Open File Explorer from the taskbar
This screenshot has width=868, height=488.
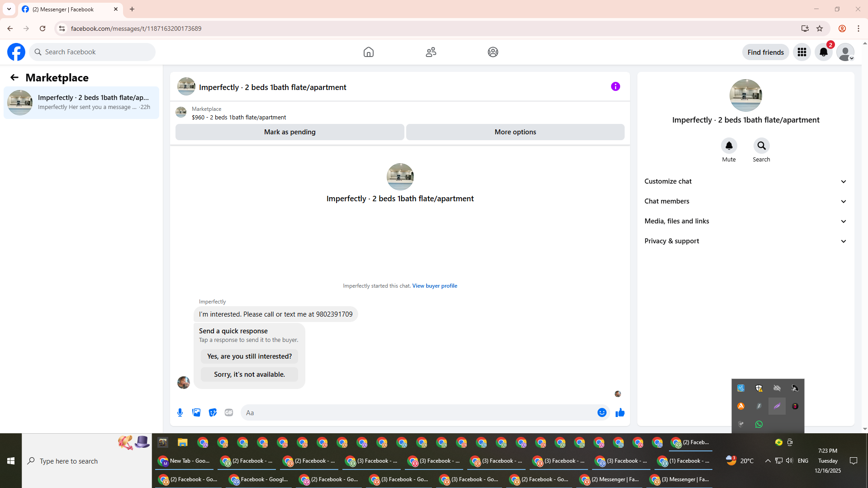pos(183,442)
